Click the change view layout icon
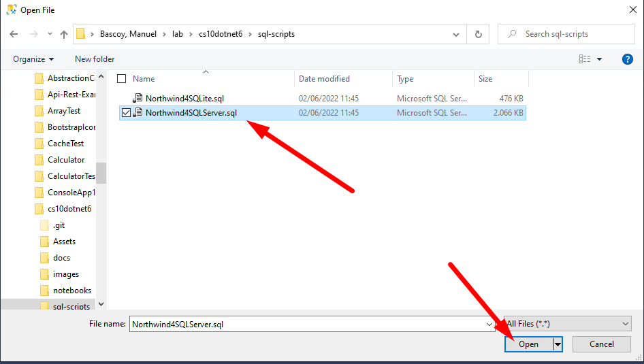 click(x=585, y=59)
